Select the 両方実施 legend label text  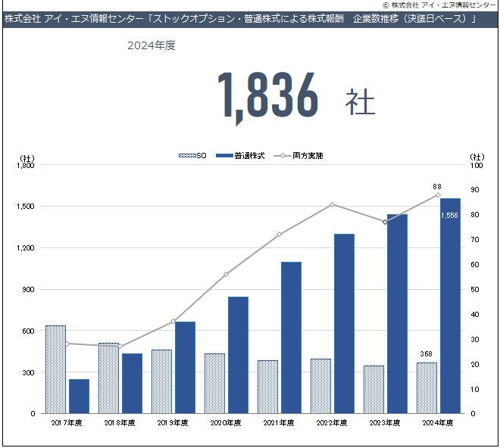[x=308, y=155]
